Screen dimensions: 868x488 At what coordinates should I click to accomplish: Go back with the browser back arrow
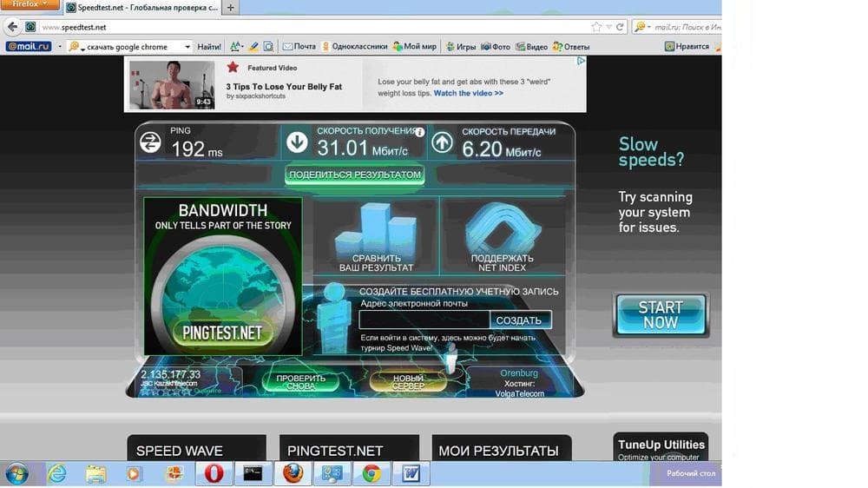point(13,27)
